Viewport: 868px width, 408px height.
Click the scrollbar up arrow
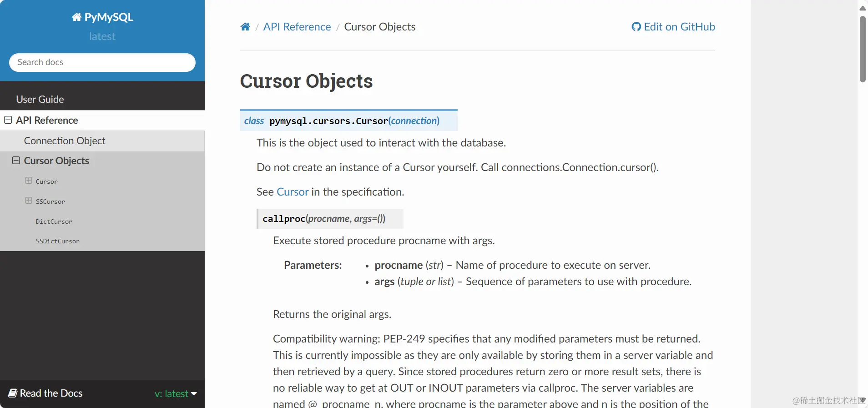click(x=863, y=8)
